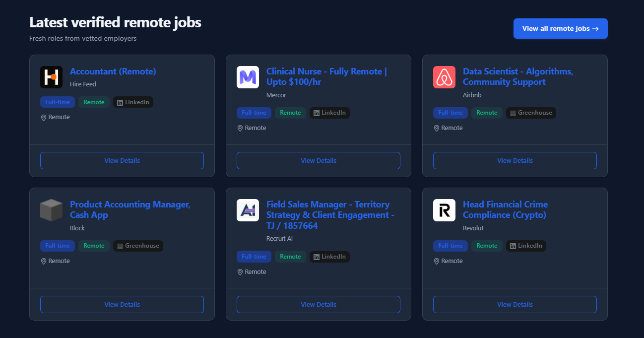Open View all remote jobs
The width and height of the screenshot is (644, 338).
tap(561, 28)
